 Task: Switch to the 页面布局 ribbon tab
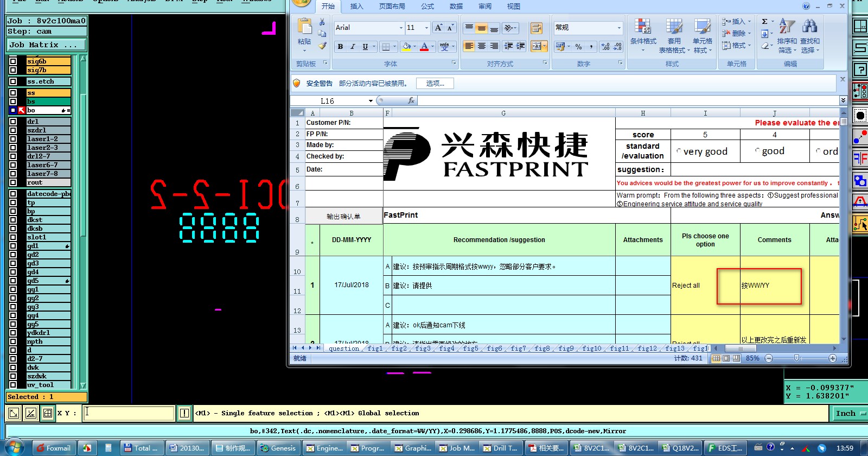point(392,7)
